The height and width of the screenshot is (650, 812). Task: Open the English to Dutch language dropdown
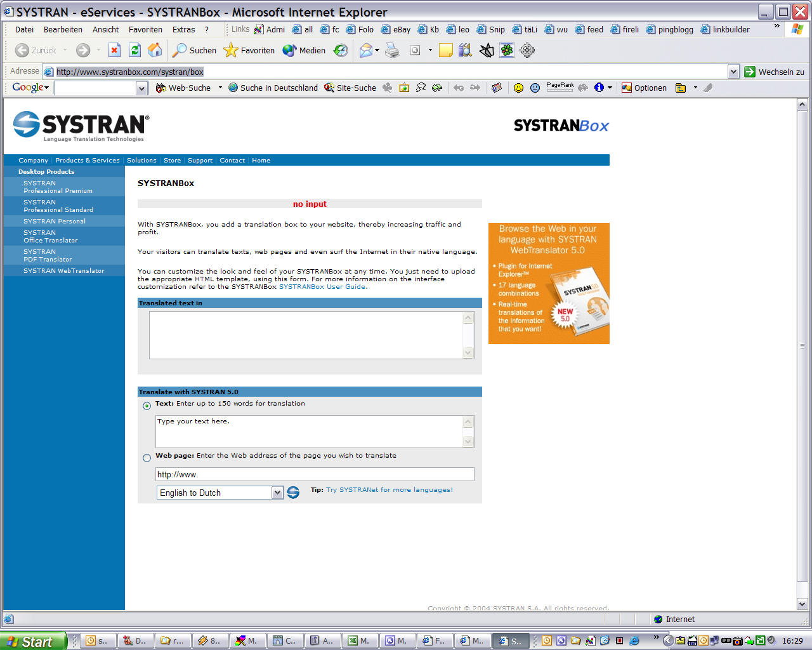[277, 493]
